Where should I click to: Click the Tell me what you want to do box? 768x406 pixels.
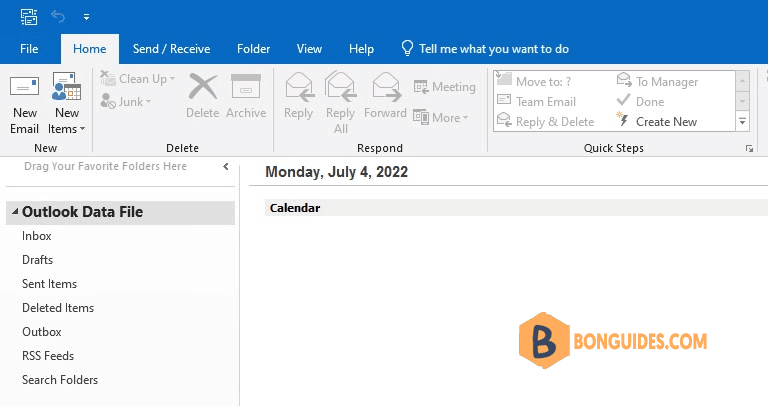[x=485, y=49]
